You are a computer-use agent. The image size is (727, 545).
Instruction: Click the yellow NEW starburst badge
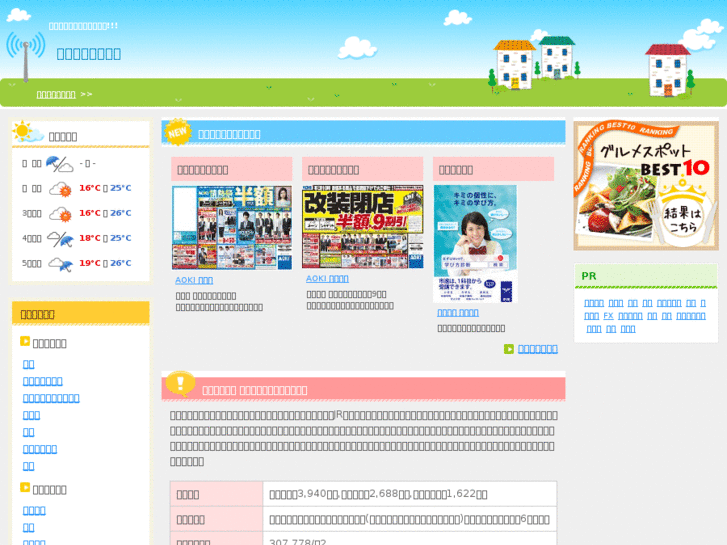tap(178, 132)
